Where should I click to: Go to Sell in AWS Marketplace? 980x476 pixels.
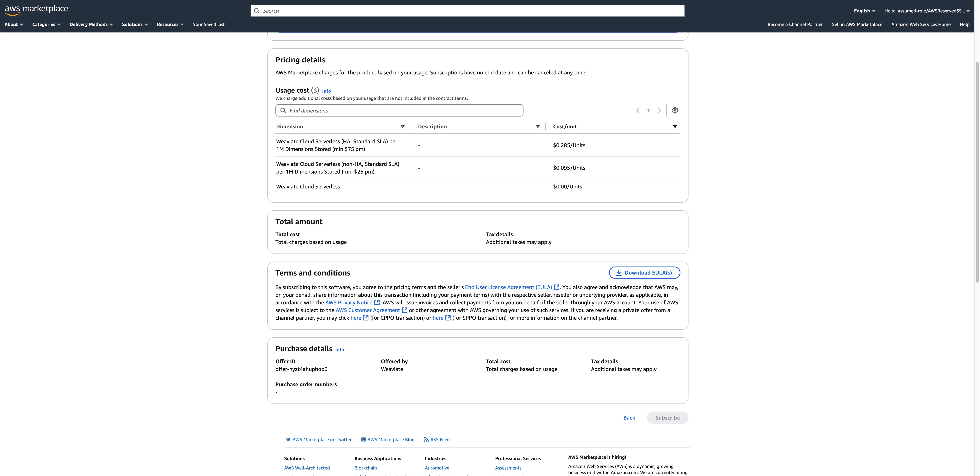tap(857, 24)
